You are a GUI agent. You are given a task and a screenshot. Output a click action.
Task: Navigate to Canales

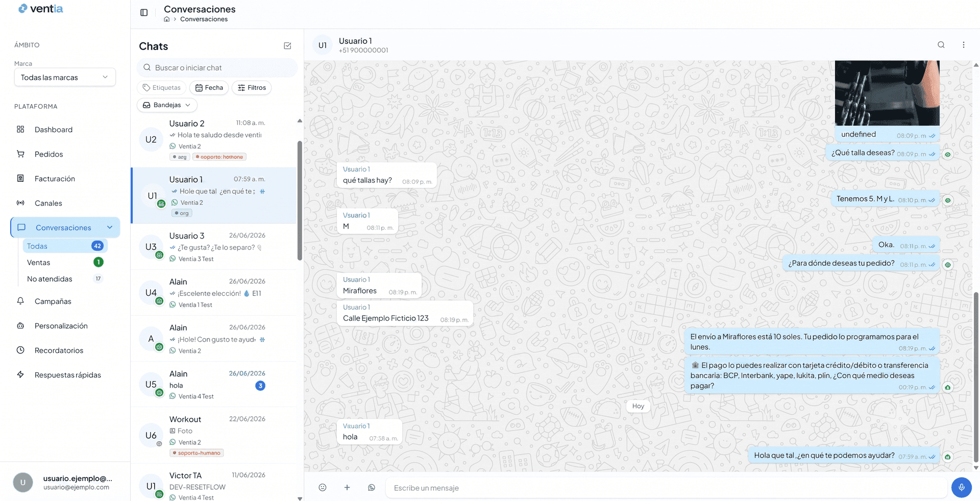click(48, 203)
